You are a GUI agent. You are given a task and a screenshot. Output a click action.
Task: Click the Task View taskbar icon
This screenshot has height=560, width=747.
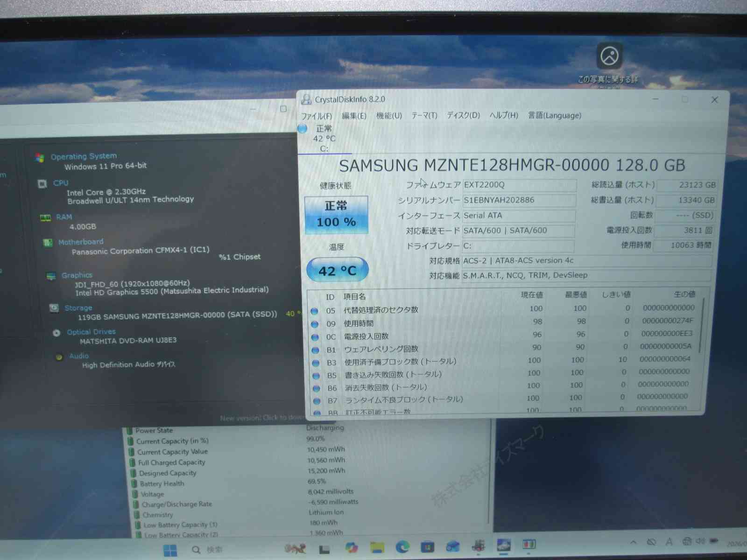click(x=324, y=550)
